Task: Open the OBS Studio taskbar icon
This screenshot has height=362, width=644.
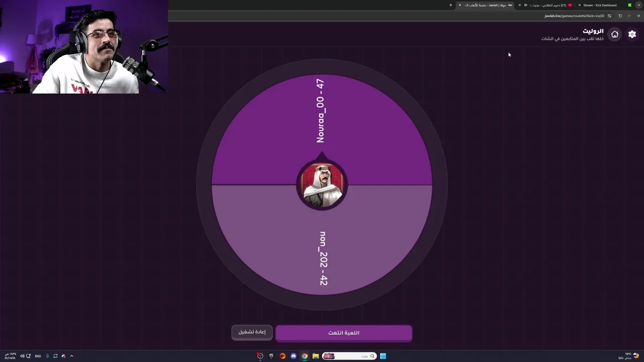Action: pyautogui.click(x=260, y=356)
